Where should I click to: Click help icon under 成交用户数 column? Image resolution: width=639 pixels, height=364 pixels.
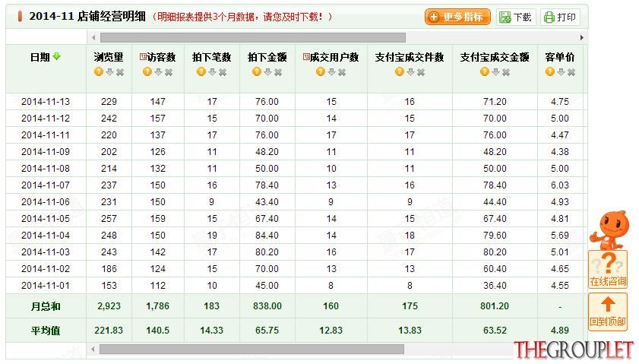321,71
